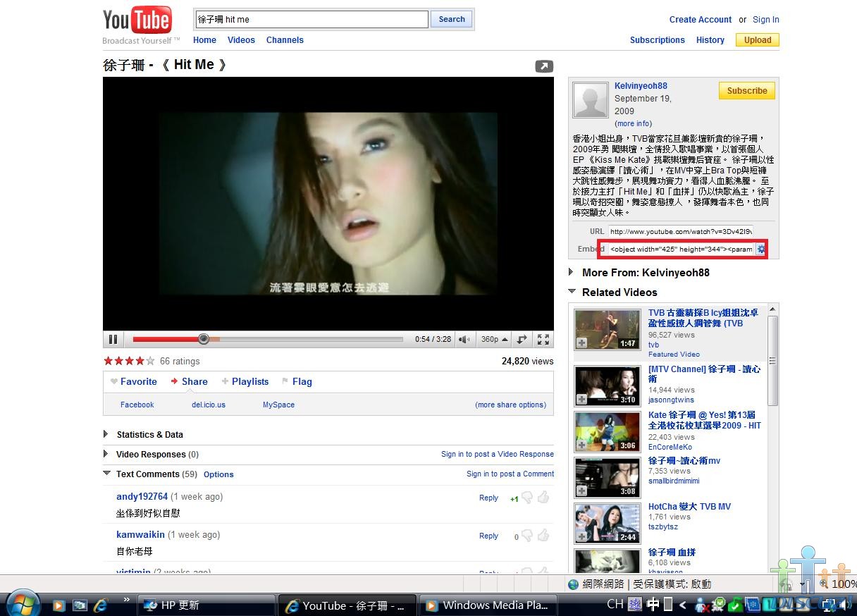
Task: Open the 360p quality menu
Action: tap(495, 340)
